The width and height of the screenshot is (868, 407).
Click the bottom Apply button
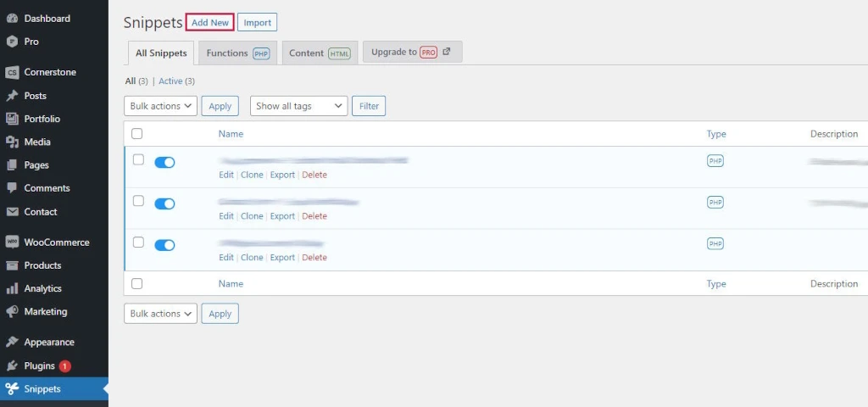coord(220,314)
